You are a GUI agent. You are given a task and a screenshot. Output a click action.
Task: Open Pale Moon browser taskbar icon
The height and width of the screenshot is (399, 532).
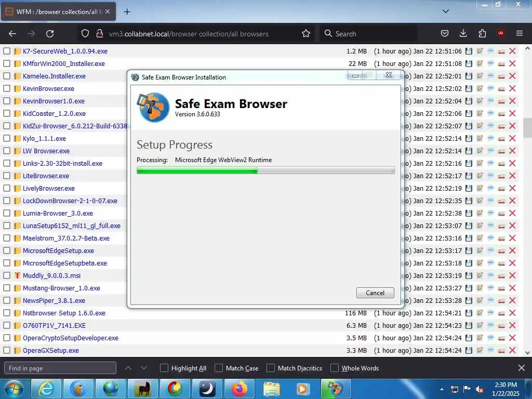[207, 389]
